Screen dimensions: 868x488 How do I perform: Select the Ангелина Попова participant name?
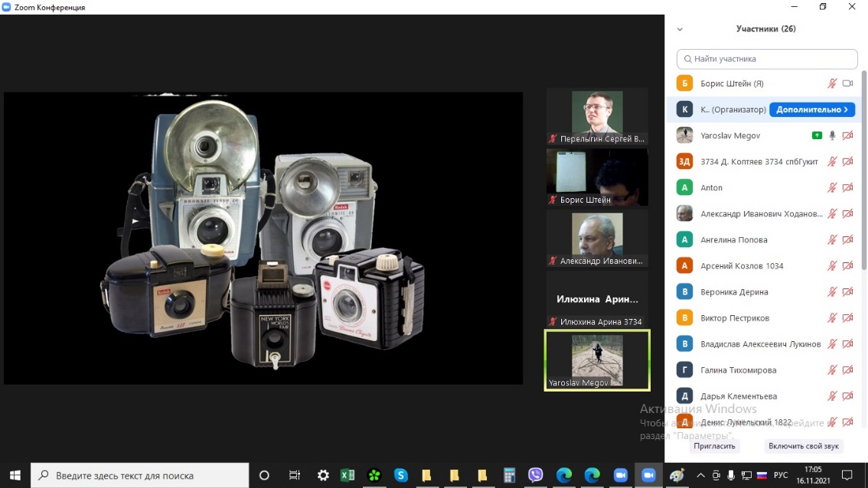click(733, 239)
